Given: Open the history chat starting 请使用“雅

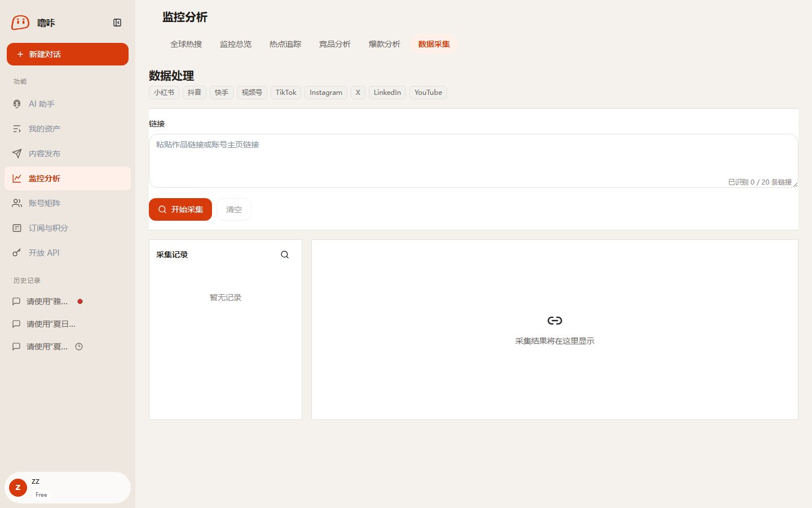Looking at the screenshot, I should click(47, 301).
